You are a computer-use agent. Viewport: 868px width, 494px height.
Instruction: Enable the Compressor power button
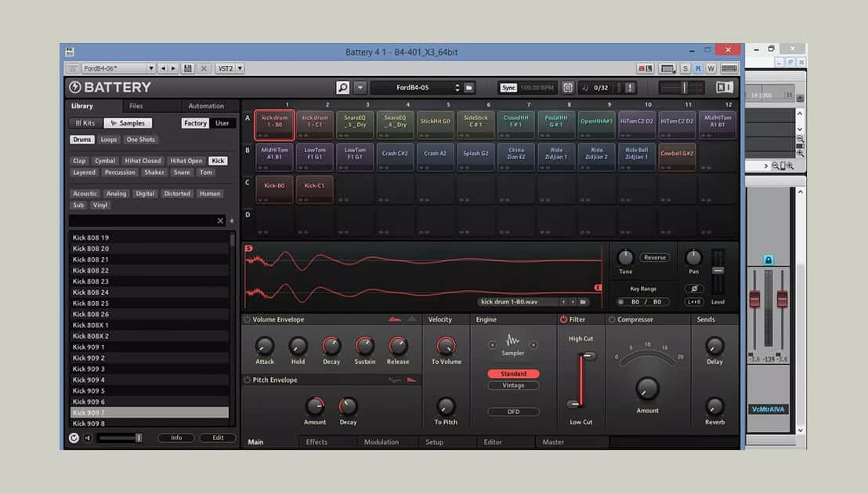click(612, 320)
